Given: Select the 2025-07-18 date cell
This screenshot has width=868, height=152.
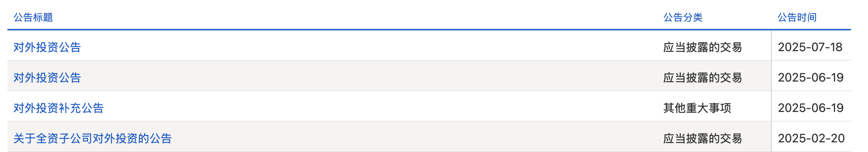Looking at the screenshot, I should [x=810, y=47].
